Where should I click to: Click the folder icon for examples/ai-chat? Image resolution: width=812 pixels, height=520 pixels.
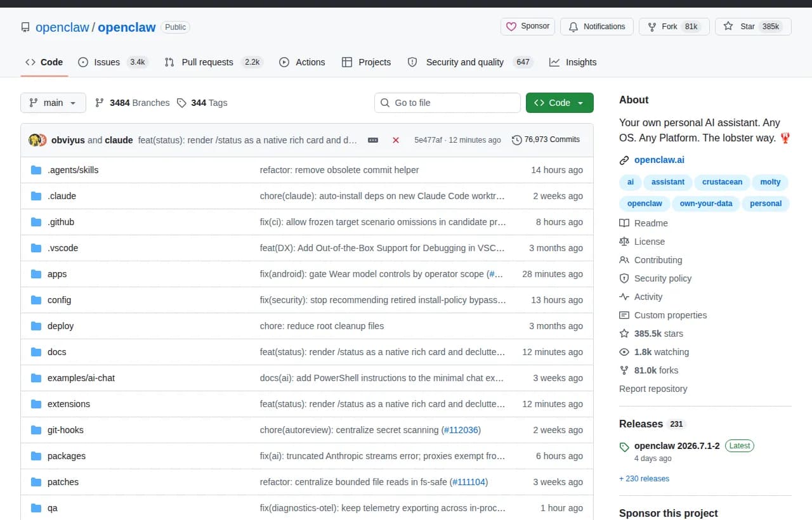pos(36,378)
